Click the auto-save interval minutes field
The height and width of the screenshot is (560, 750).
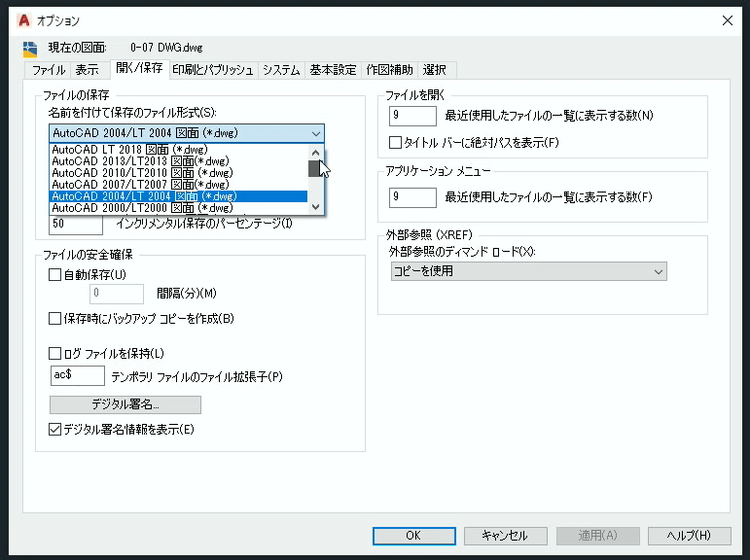tap(117, 294)
